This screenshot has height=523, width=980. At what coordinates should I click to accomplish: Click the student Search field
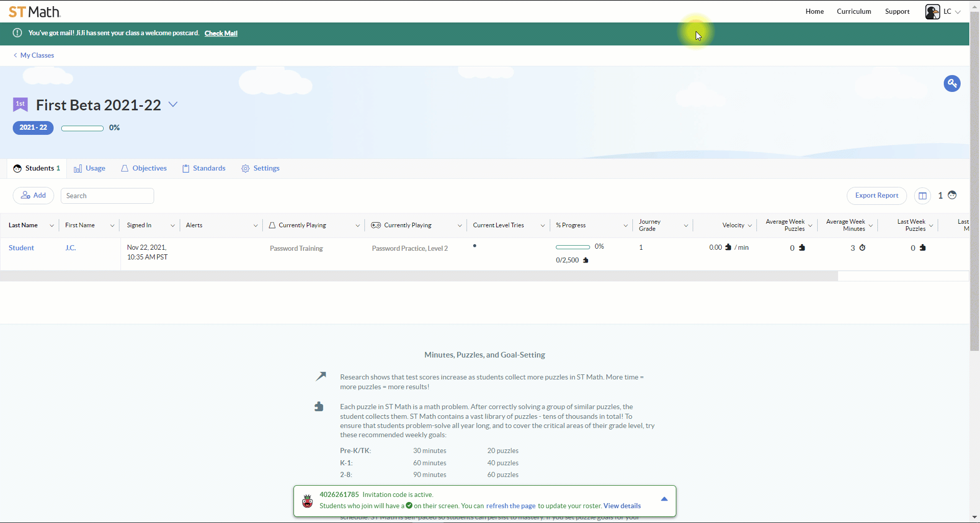pos(107,196)
